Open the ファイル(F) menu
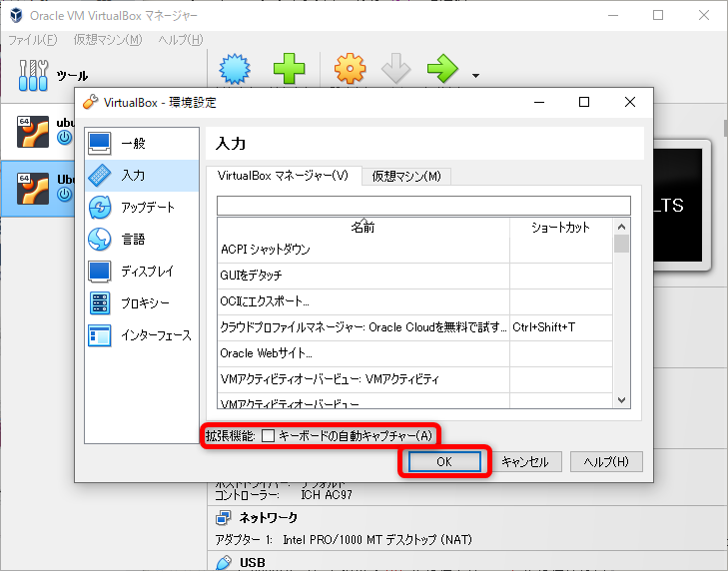Viewport: 728px width, 571px height. (x=33, y=40)
